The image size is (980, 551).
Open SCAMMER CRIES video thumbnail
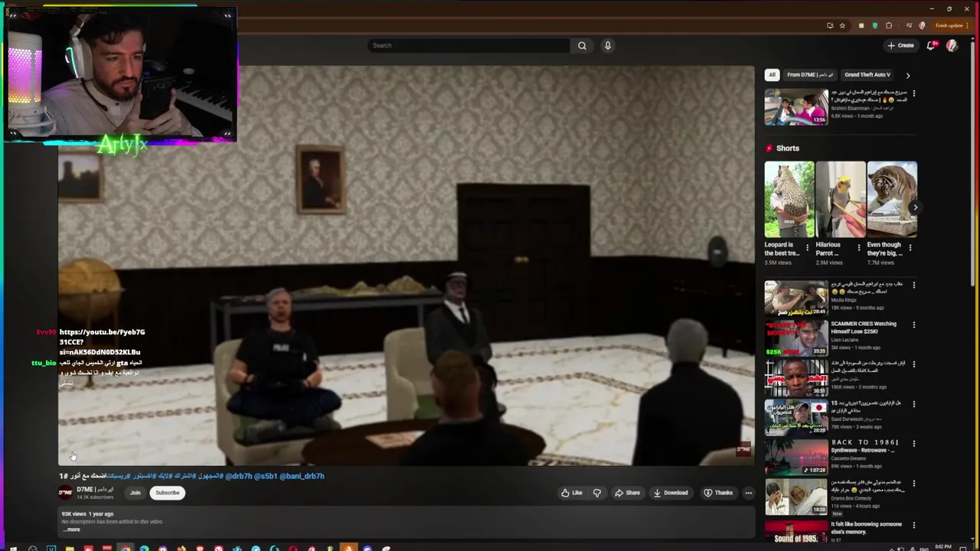click(x=796, y=337)
